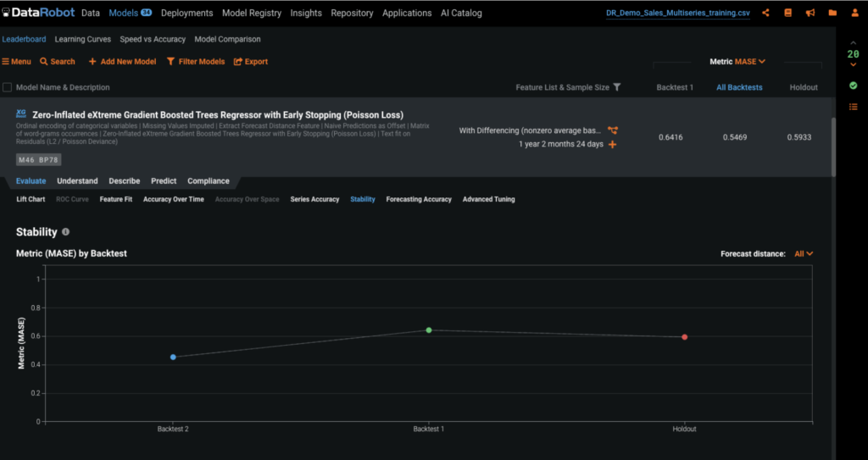This screenshot has width=868, height=460.
Task: Sort by All Backtests column header
Action: pos(739,87)
